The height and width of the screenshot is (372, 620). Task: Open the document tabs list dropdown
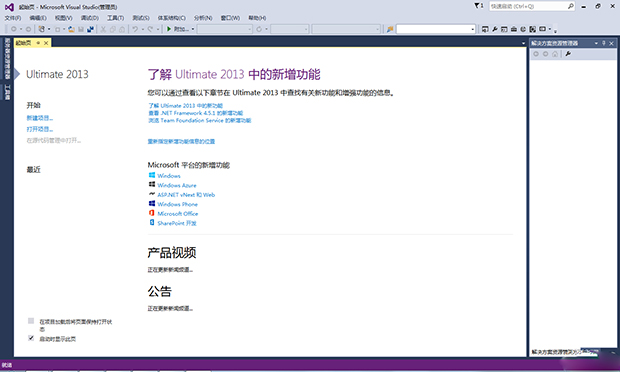[523, 43]
